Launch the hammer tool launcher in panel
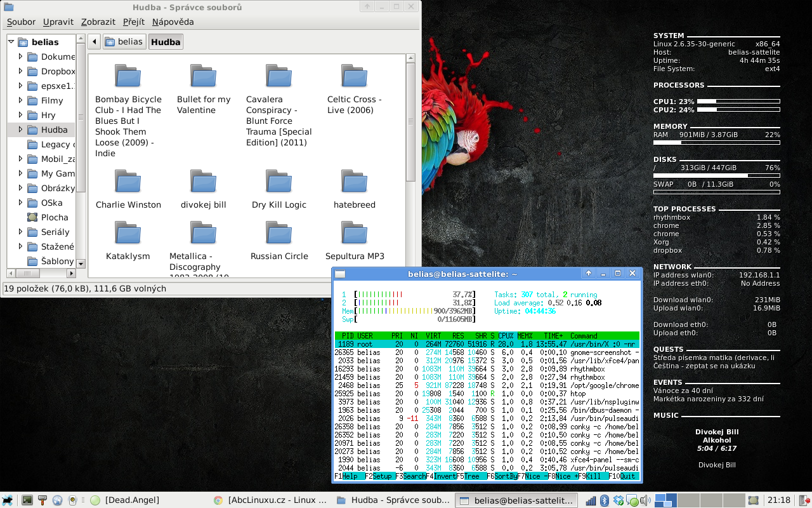Image resolution: width=812 pixels, height=508 pixels. tap(43, 500)
